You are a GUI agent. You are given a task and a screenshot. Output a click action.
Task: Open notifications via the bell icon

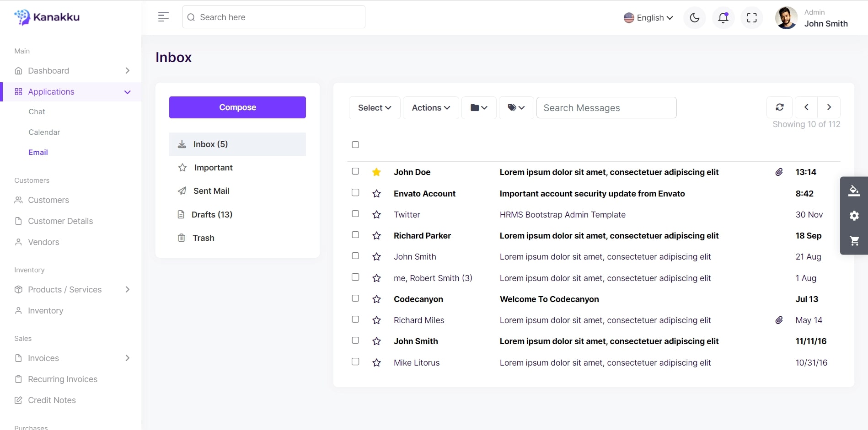click(723, 18)
